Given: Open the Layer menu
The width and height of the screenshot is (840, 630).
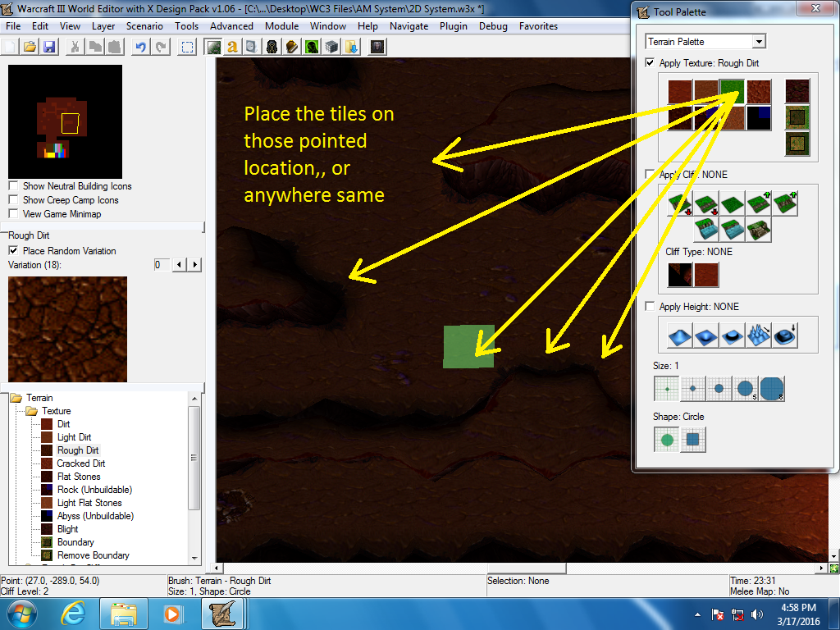Looking at the screenshot, I should pos(103,26).
